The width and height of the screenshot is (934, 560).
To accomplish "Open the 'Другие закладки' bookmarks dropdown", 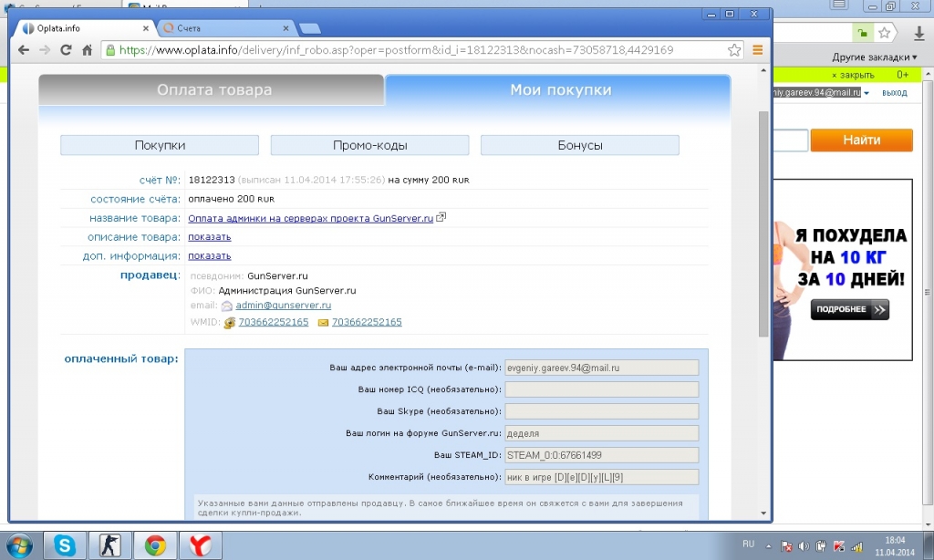I will pos(874,57).
